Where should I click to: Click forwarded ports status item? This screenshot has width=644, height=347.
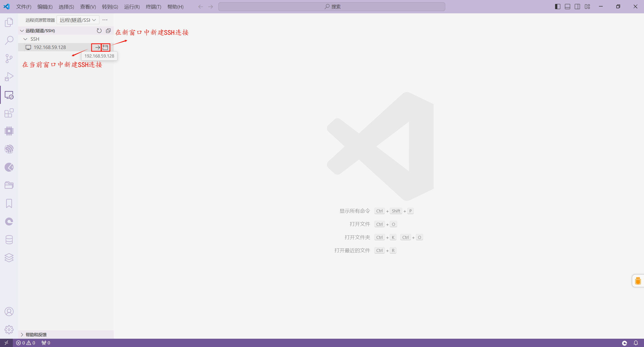[x=46, y=343]
